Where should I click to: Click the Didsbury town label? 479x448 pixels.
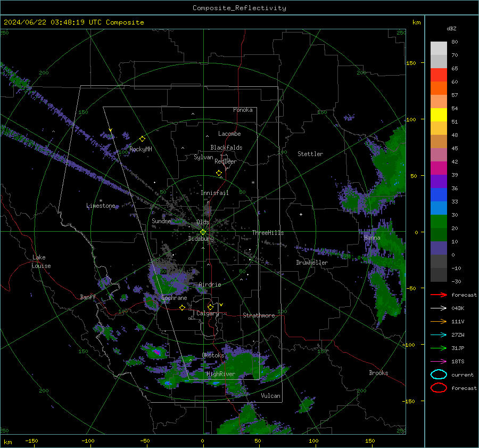pos(201,239)
